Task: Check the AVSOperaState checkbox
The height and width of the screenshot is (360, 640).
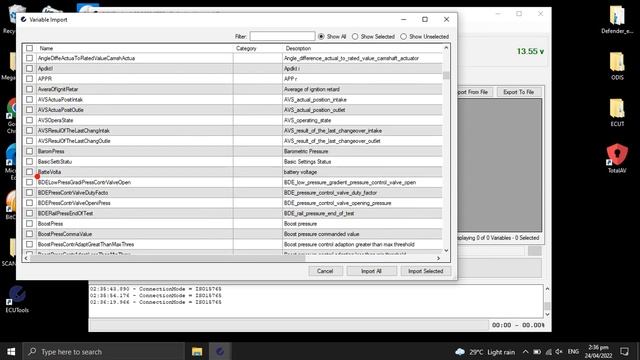Action: [29, 120]
